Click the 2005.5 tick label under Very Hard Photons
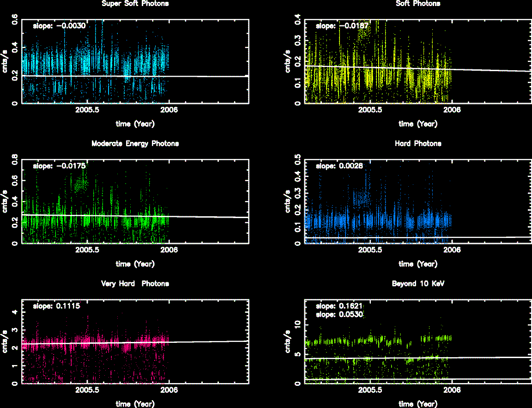This screenshot has height=408, width=532. pyautogui.click(x=87, y=390)
